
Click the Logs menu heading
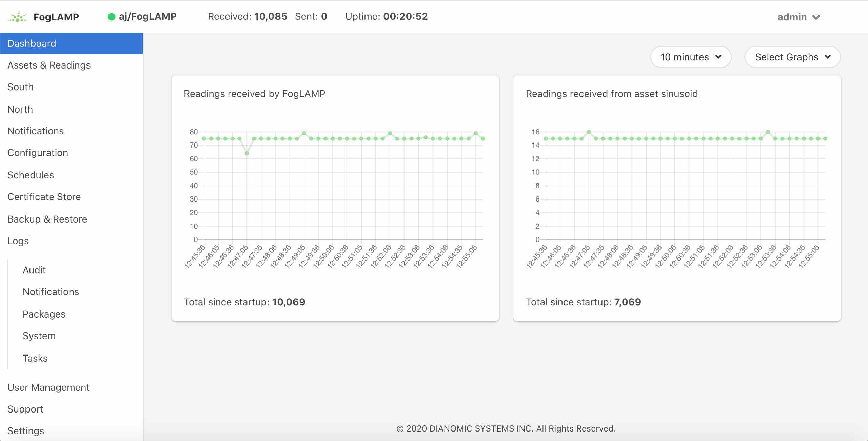coord(18,241)
